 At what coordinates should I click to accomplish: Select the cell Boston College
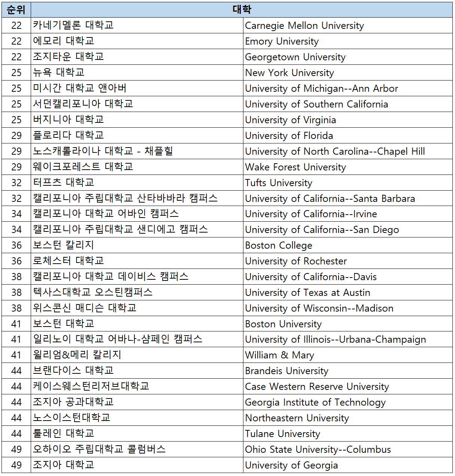tap(348, 245)
